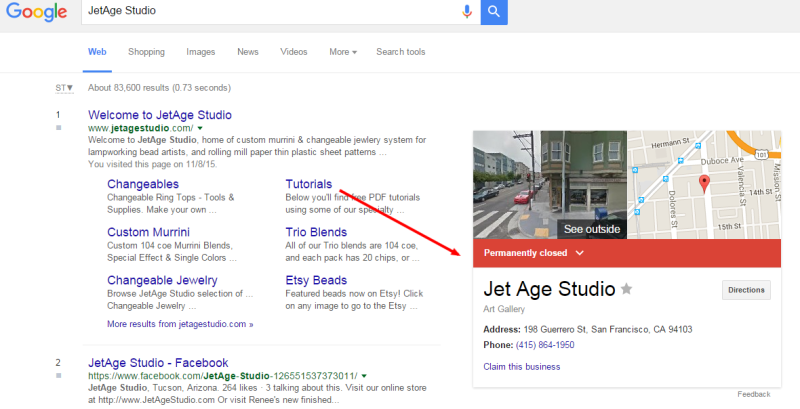Open the Etsy Beads sitelink

316,280
